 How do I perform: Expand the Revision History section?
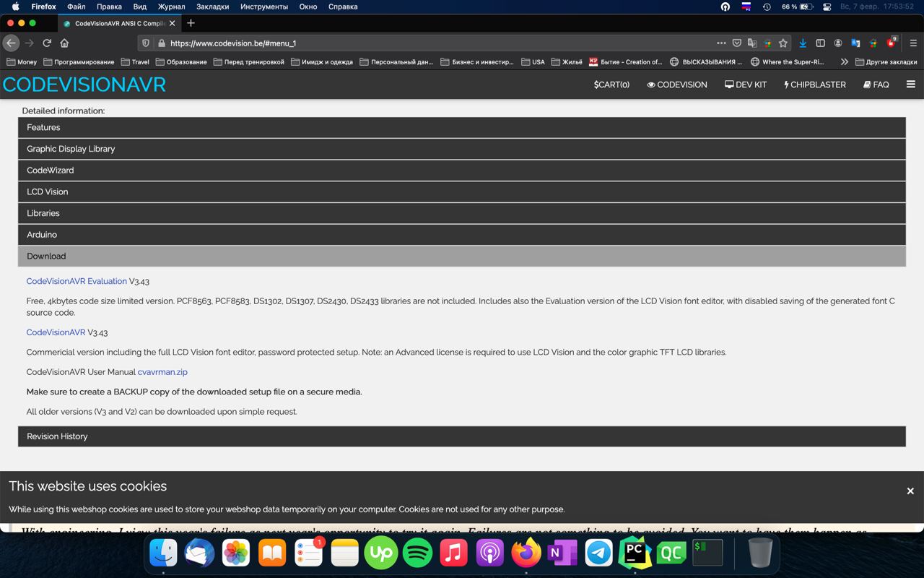pos(462,436)
